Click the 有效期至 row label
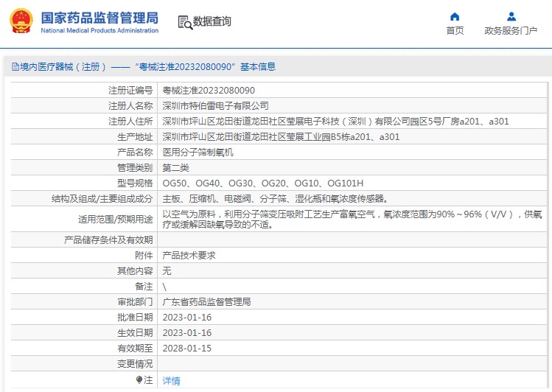 [135, 349]
